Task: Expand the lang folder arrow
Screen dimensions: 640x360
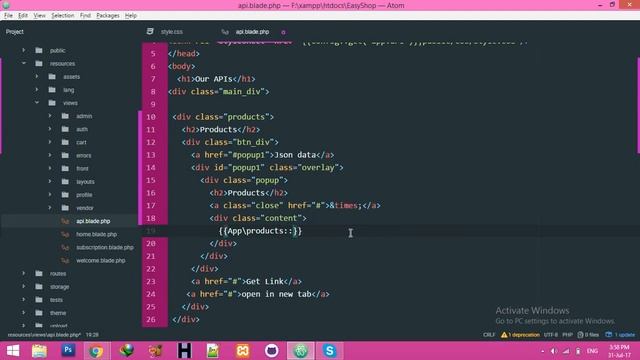Action: click(37, 89)
